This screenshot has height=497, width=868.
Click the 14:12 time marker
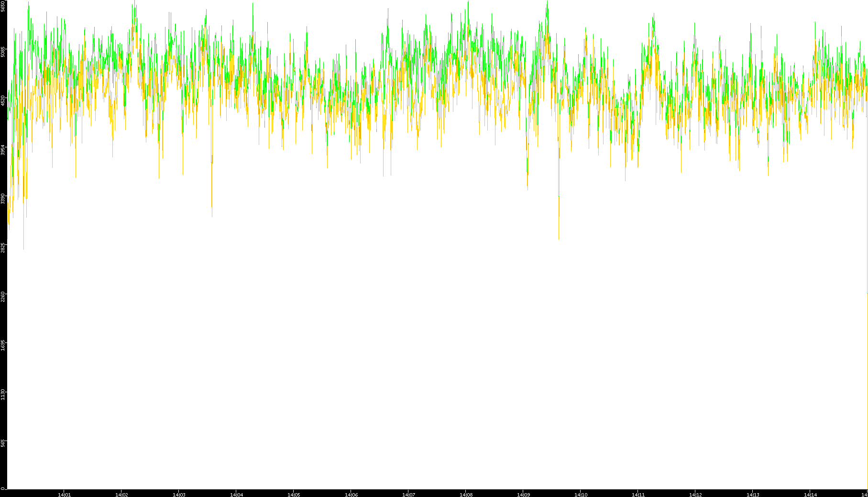pyautogui.click(x=695, y=495)
